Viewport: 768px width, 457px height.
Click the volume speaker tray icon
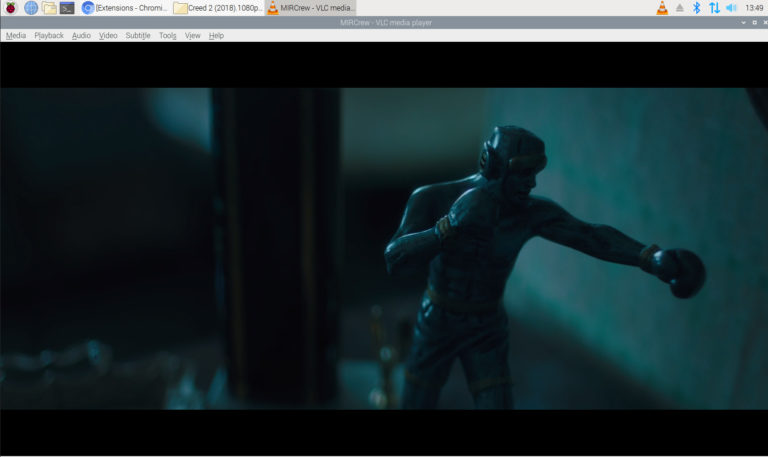point(731,8)
